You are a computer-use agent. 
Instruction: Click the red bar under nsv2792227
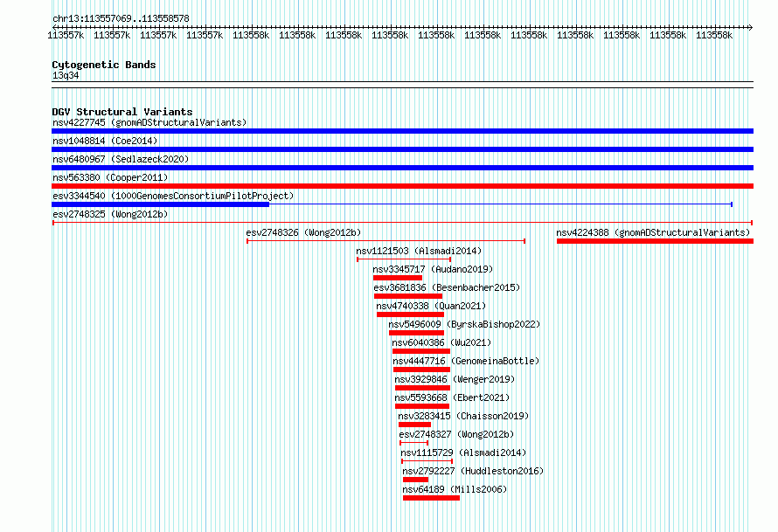[x=416, y=480]
